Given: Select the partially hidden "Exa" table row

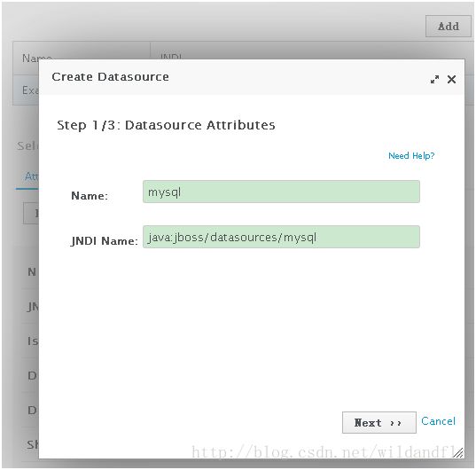Looking at the screenshot, I should pos(26,90).
